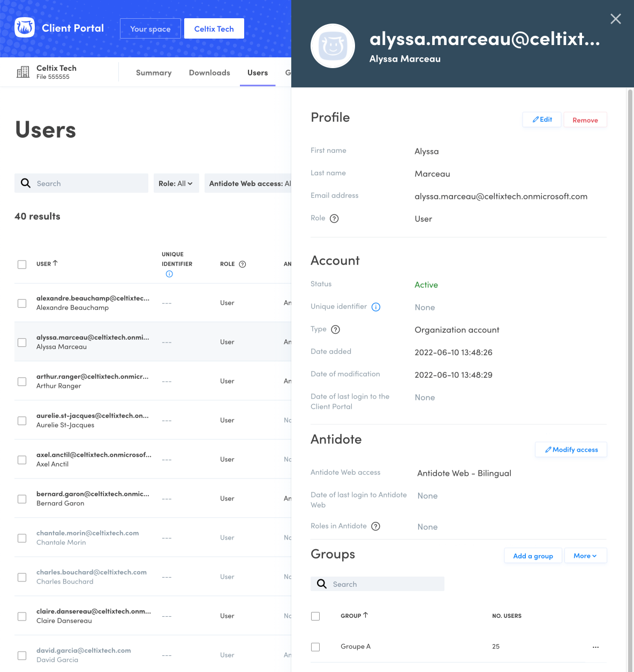The image size is (634, 672).
Task: Open the Role: All filter dropdown
Action: pos(176,183)
